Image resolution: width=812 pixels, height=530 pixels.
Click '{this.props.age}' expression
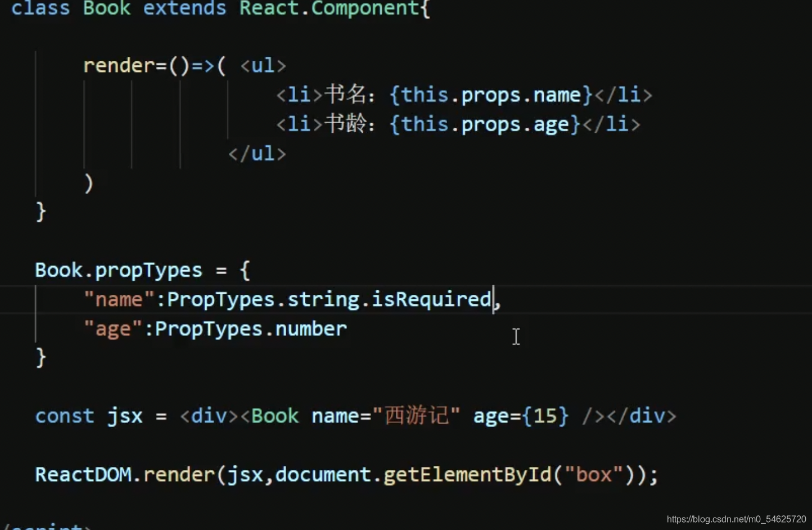[485, 124]
